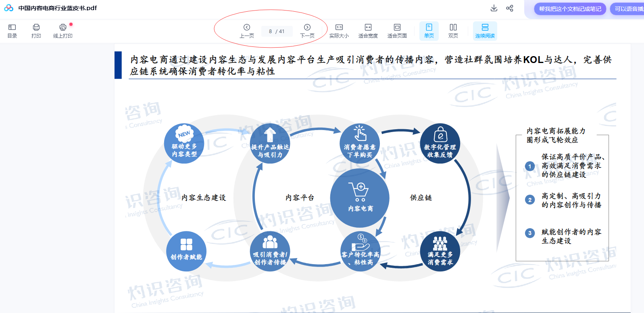Fit document to width using 适合宽度

point(368,31)
